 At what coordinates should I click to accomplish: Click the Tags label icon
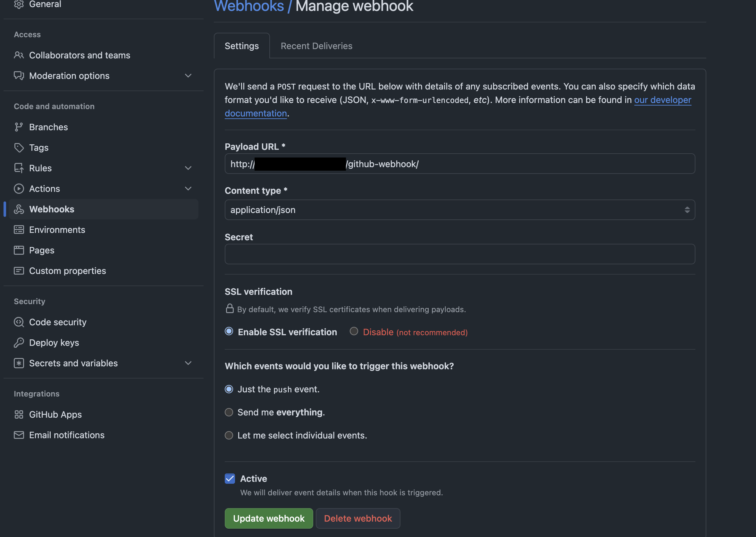[x=19, y=148]
